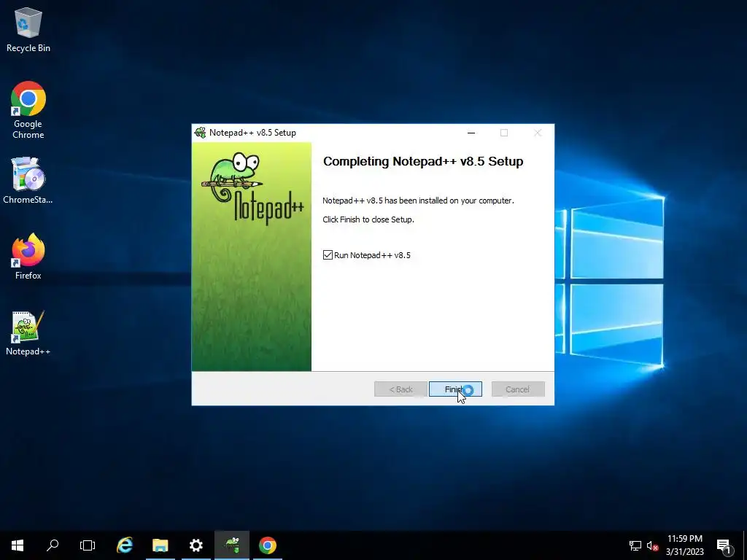The width and height of the screenshot is (747, 560).
Task: Click the taskbar clock showing 11:59 PM
Action: 684,539
